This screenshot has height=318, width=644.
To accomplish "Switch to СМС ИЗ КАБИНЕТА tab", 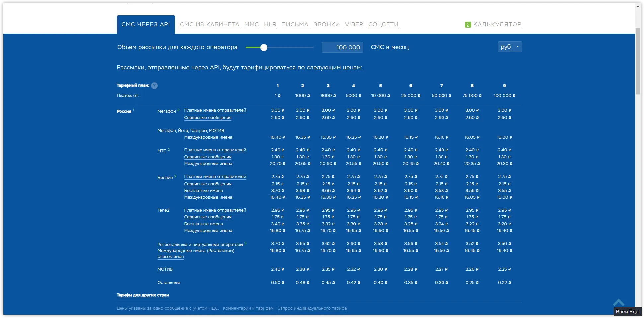I will [x=209, y=24].
